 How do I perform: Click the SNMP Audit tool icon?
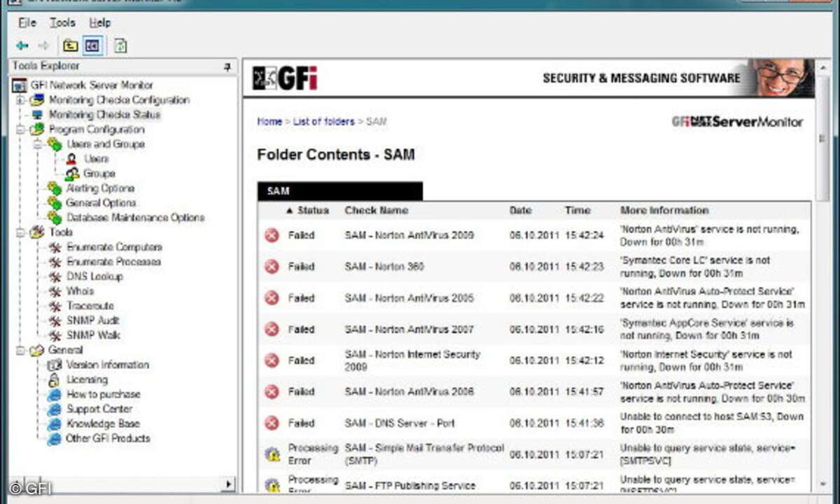point(55,321)
